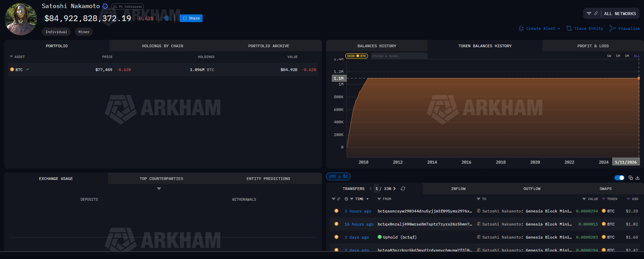Viewport: 644px width, 259px height.
Task: Switch to the Portfolio tab
Action: [57, 46]
